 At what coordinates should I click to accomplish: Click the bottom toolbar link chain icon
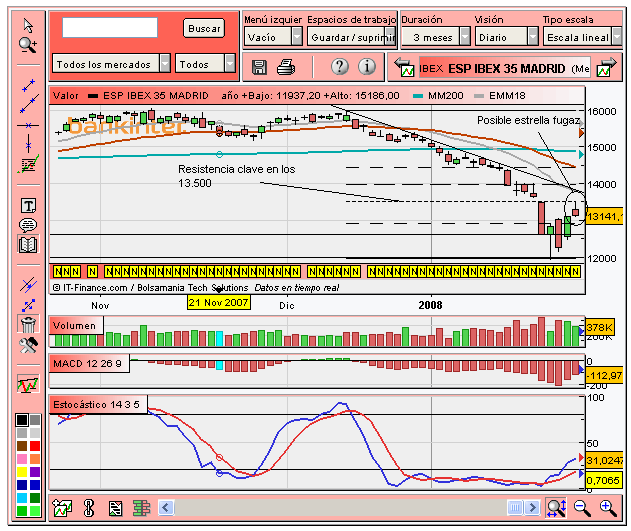click(x=89, y=508)
